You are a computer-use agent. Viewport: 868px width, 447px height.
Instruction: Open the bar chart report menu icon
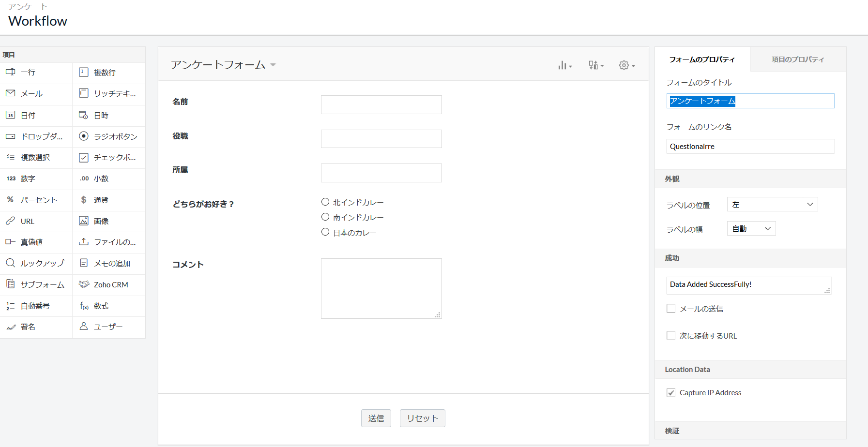[x=564, y=65]
